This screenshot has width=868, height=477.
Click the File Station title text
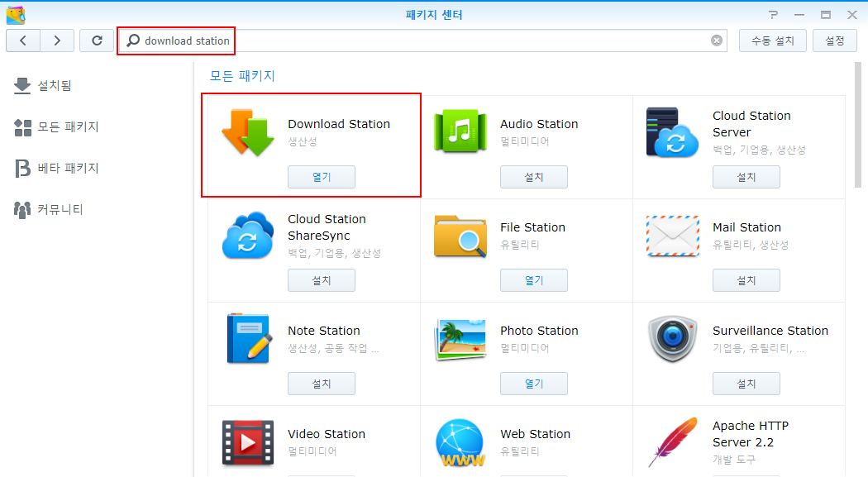[532, 227]
